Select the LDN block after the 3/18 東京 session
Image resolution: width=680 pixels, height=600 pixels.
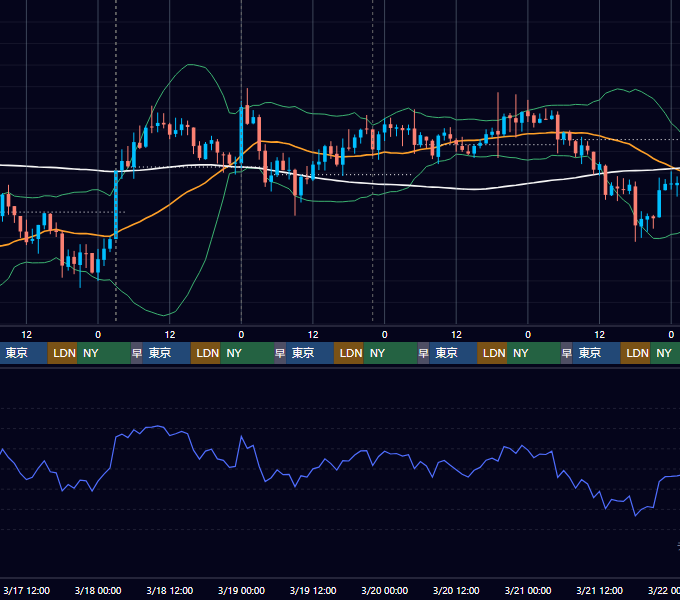point(206,353)
